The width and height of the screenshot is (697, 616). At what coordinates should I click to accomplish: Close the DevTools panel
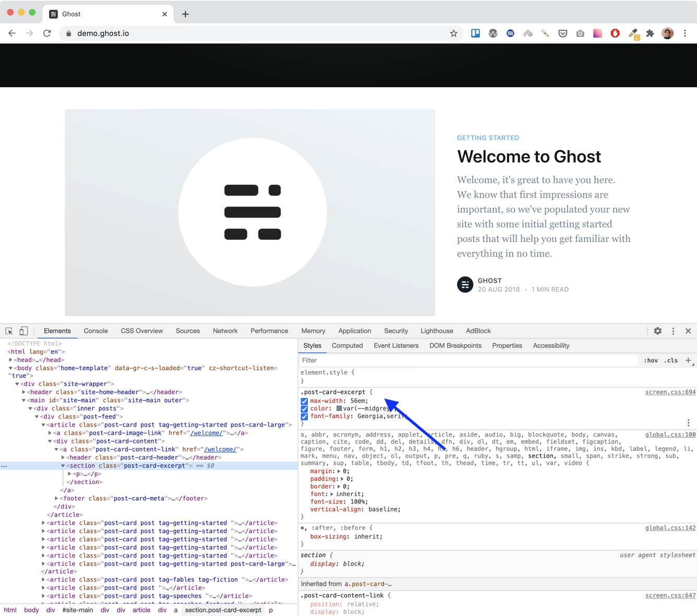coord(688,331)
